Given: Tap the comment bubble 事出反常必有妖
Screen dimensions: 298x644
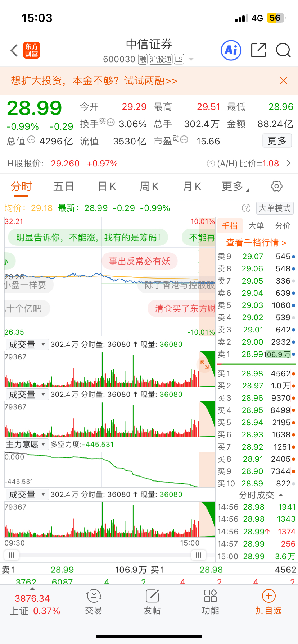Looking at the screenshot, I should click(140, 261).
